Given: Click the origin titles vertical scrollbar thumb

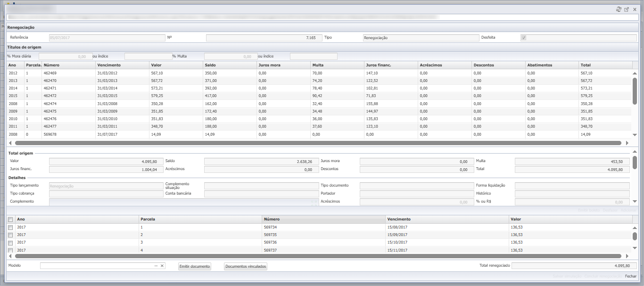Looking at the screenshot, I should click(x=635, y=90).
